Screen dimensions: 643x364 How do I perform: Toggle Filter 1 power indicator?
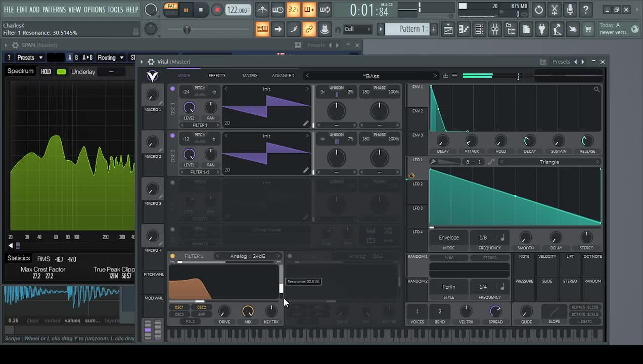[x=172, y=256]
